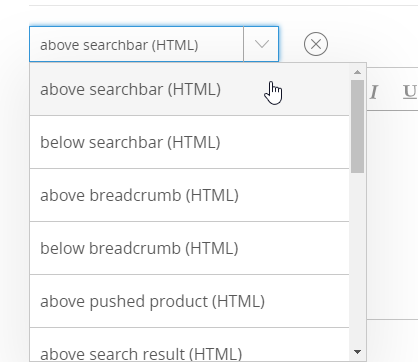Click the selected value text in combo field
The height and width of the screenshot is (362, 418).
coord(119,45)
